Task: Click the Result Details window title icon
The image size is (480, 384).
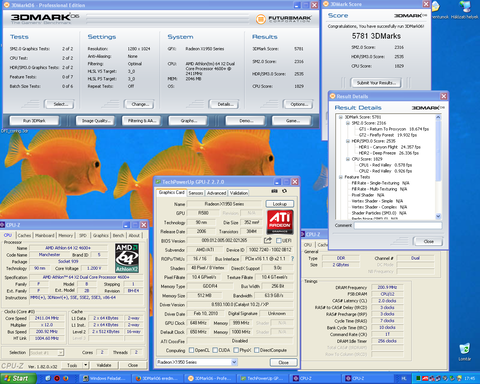Action: [332, 96]
